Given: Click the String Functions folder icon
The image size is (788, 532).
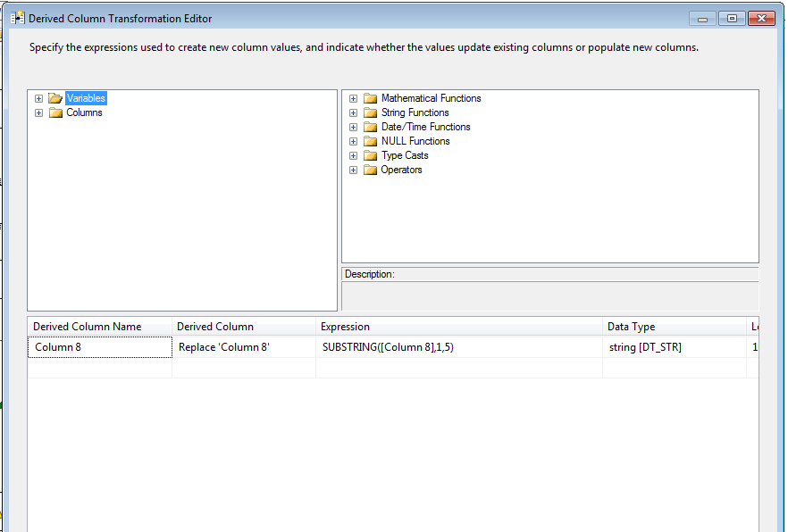Looking at the screenshot, I should pos(370,112).
